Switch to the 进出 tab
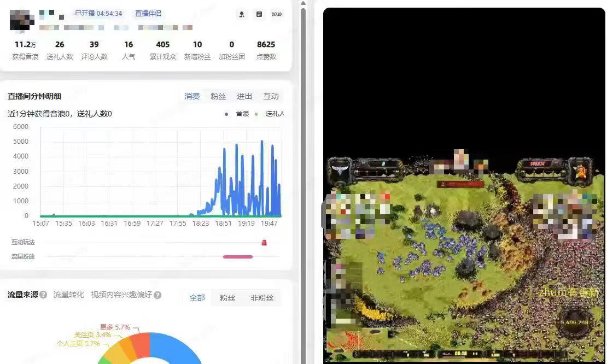This screenshot has height=364, width=607. tap(244, 96)
